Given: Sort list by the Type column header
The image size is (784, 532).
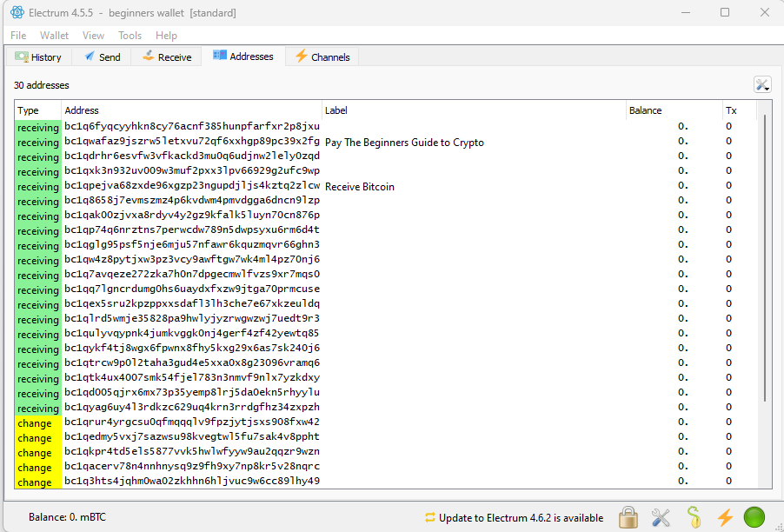Looking at the screenshot, I should [29, 110].
